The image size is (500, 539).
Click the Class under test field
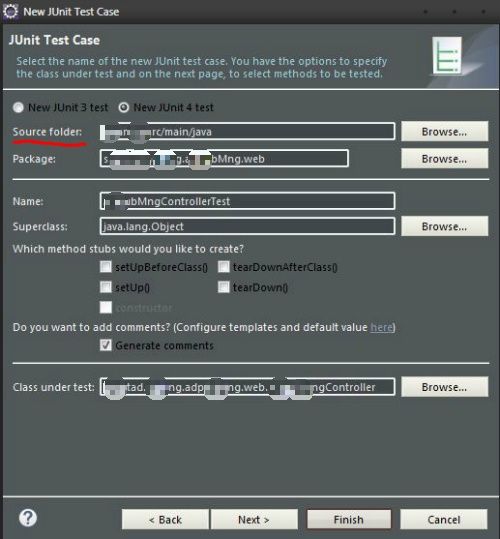(247, 387)
